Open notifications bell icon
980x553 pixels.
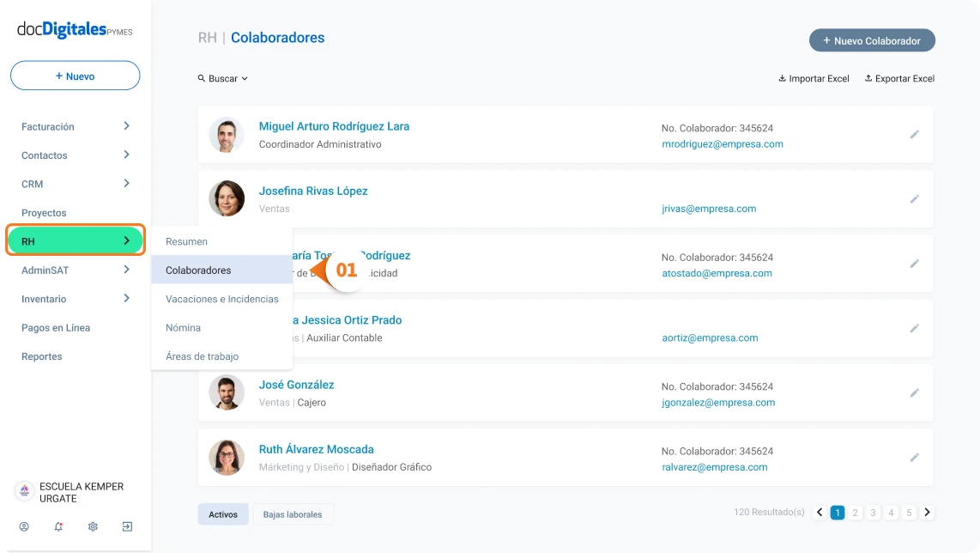(x=58, y=526)
